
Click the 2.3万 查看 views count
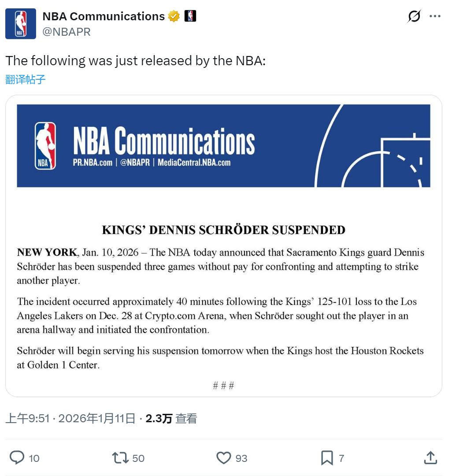click(171, 418)
